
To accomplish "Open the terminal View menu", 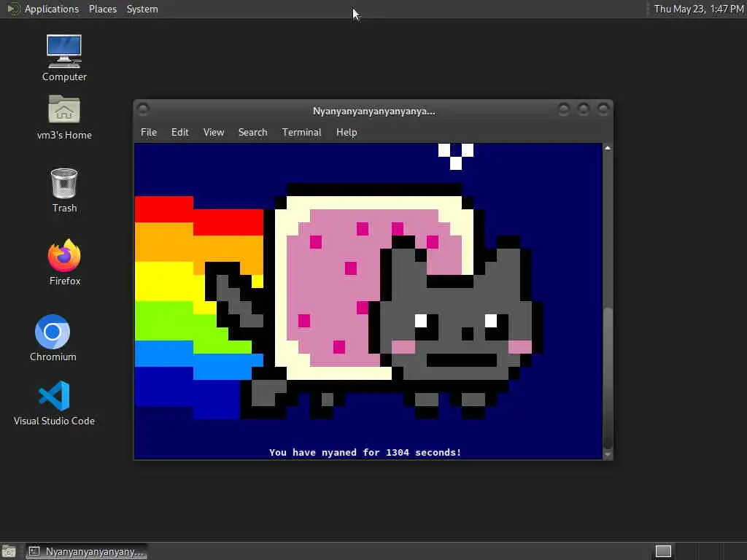I will pos(214,133).
